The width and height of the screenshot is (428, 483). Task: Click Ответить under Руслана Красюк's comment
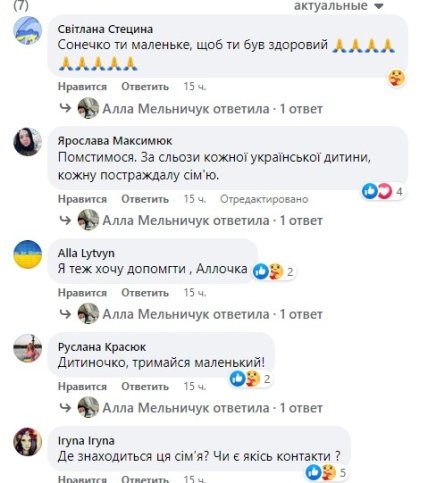pos(145,386)
